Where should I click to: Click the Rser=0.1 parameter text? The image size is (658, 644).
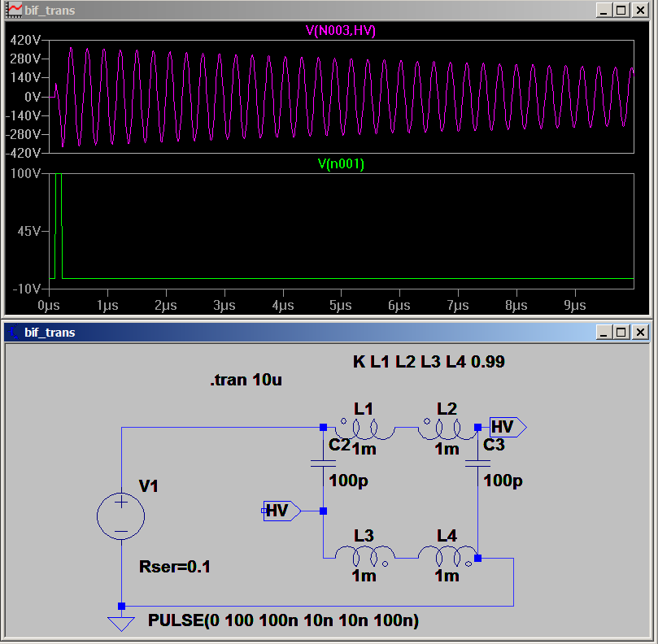click(176, 567)
